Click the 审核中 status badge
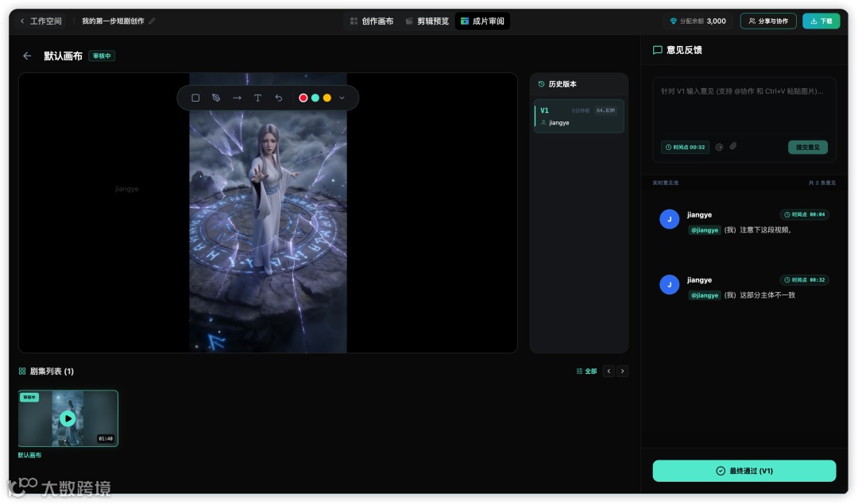This screenshot has width=858, height=504. point(102,56)
